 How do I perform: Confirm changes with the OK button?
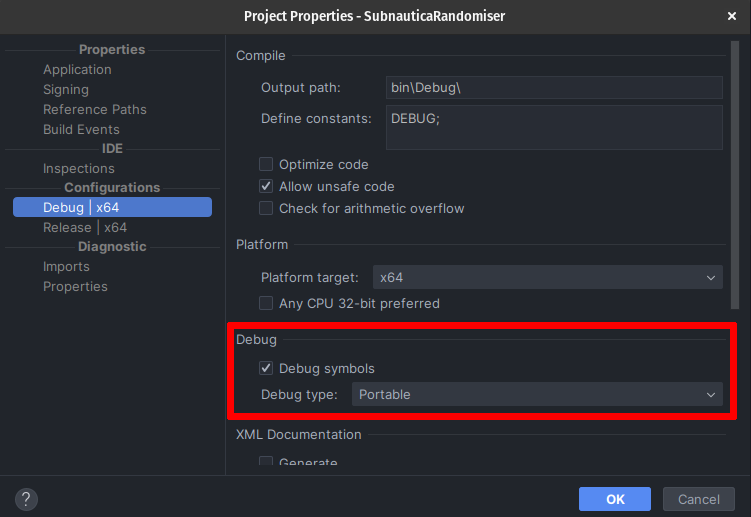pyautogui.click(x=614, y=499)
